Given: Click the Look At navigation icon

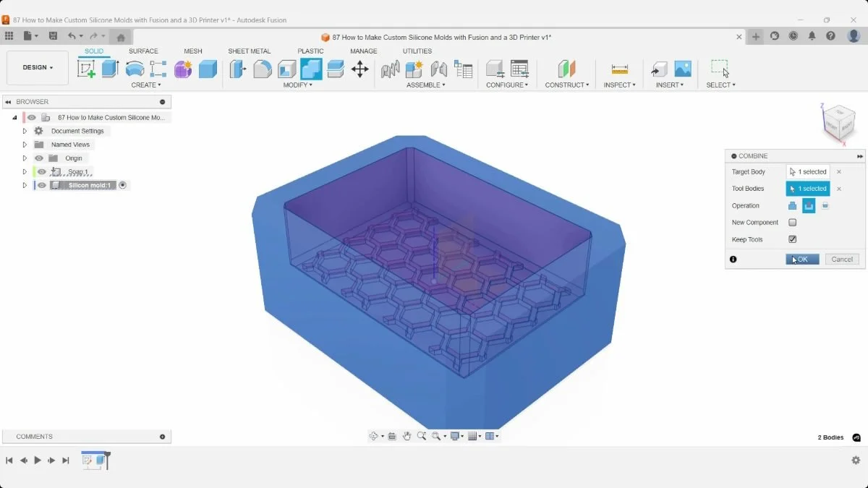Looking at the screenshot, I should pyautogui.click(x=392, y=436).
